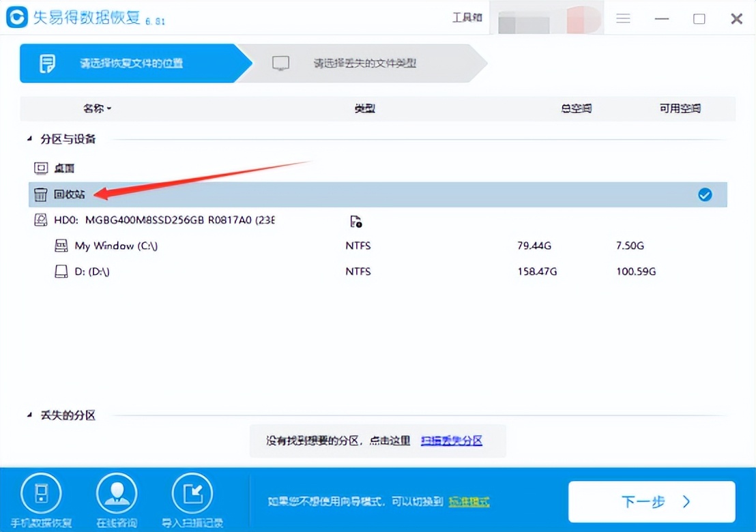Sort by 名称 column header arrow
Screen dimensions: 756x532
109,108
